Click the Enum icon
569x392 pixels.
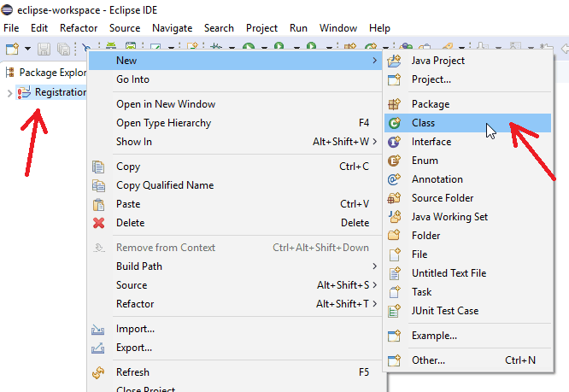(394, 161)
